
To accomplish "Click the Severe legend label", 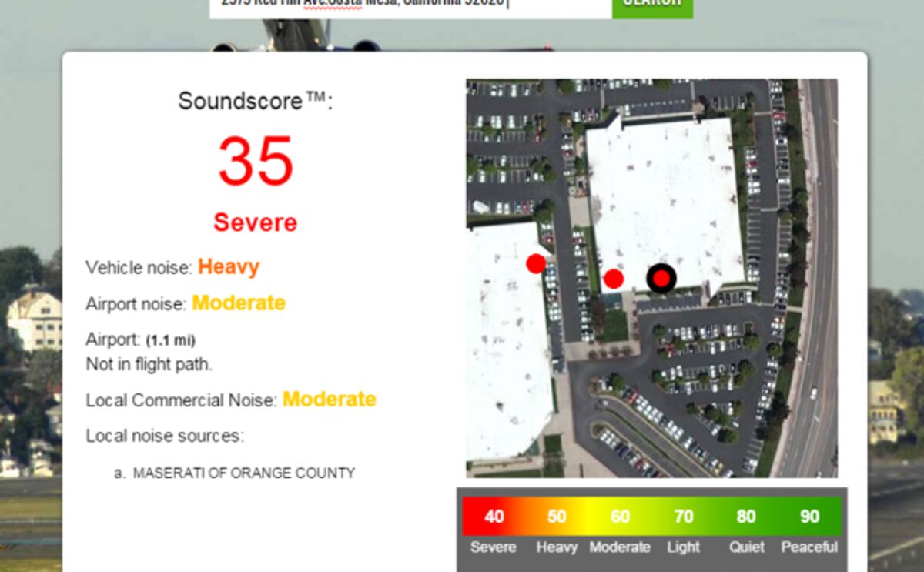I will (494, 547).
